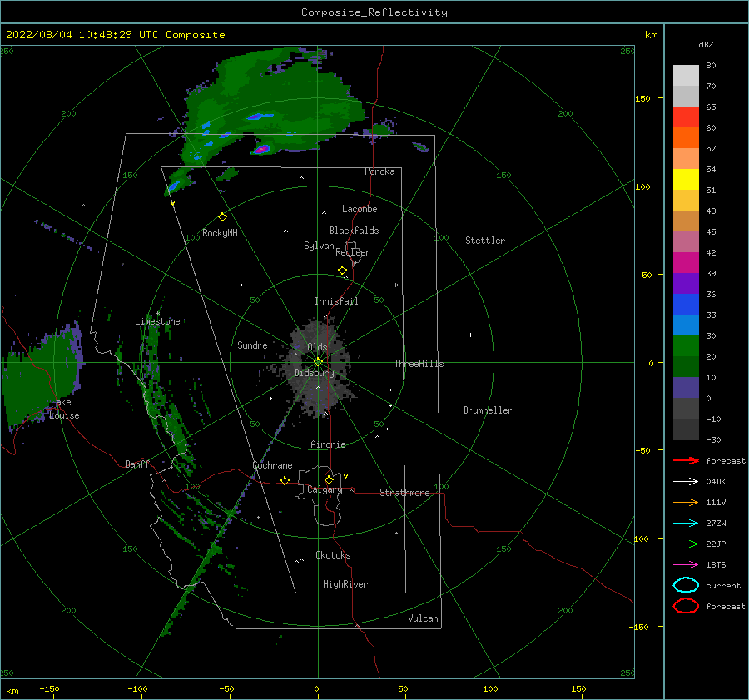The width and height of the screenshot is (749, 700).
Task: Click the Drumheller town label
Action: click(x=488, y=410)
